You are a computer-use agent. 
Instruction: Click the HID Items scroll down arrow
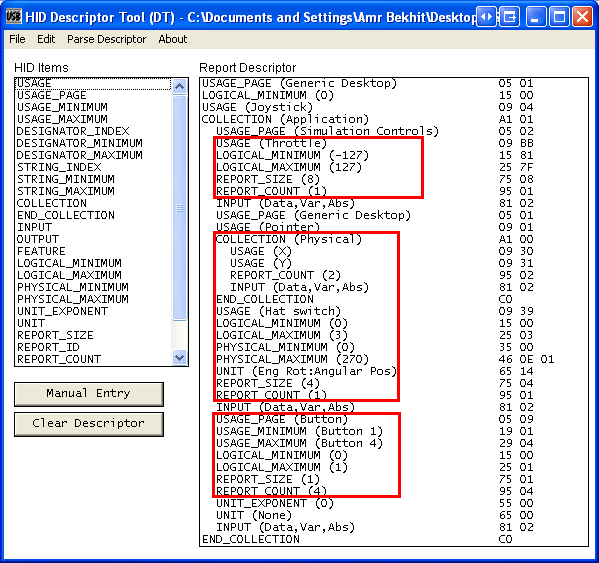pos(179,357)
